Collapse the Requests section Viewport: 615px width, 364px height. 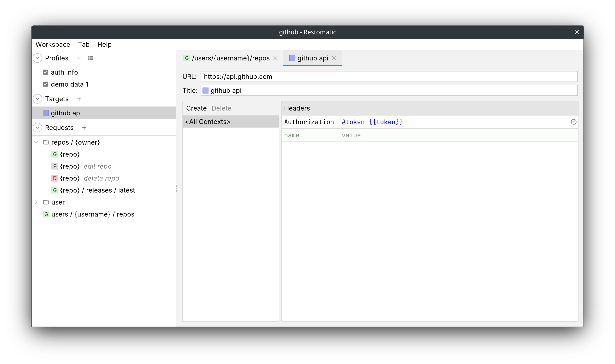pyautogui.click(x=37, y=128)
